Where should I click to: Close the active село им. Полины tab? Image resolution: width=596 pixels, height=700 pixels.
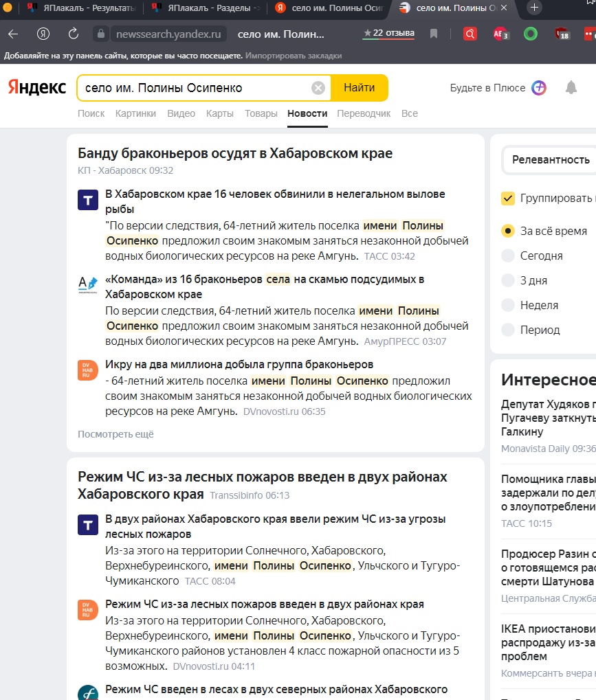(503, 8)
